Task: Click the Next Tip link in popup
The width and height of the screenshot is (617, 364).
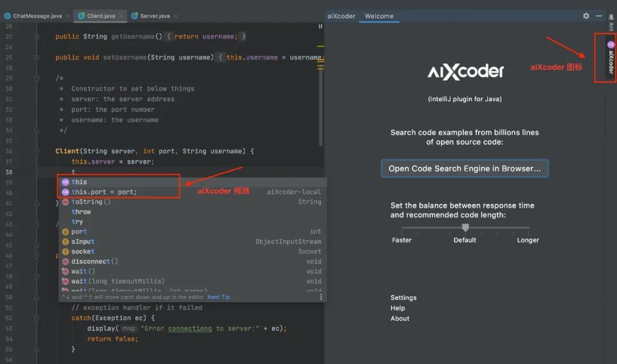Action: coord(218,297)
